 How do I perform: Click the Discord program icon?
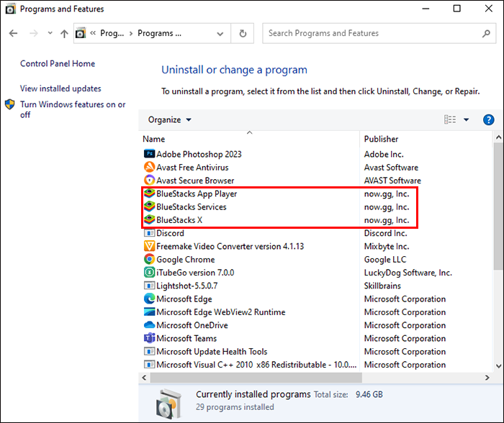point(149,233)
